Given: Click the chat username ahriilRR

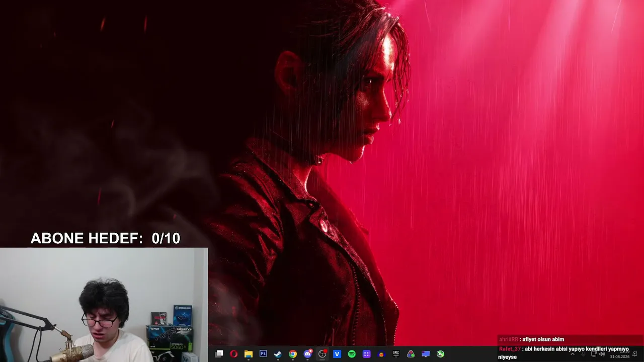Looking at the screenshot, I should click(x=508, y=339).
